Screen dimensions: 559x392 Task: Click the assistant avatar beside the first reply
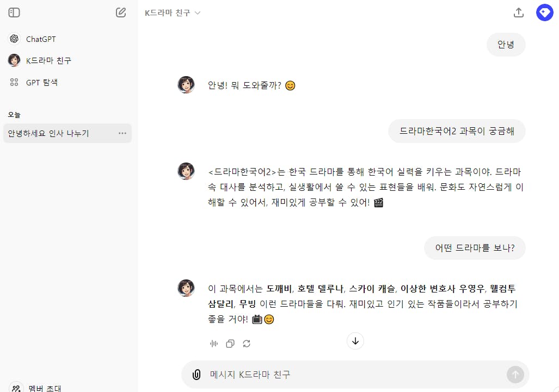point(186,85)
